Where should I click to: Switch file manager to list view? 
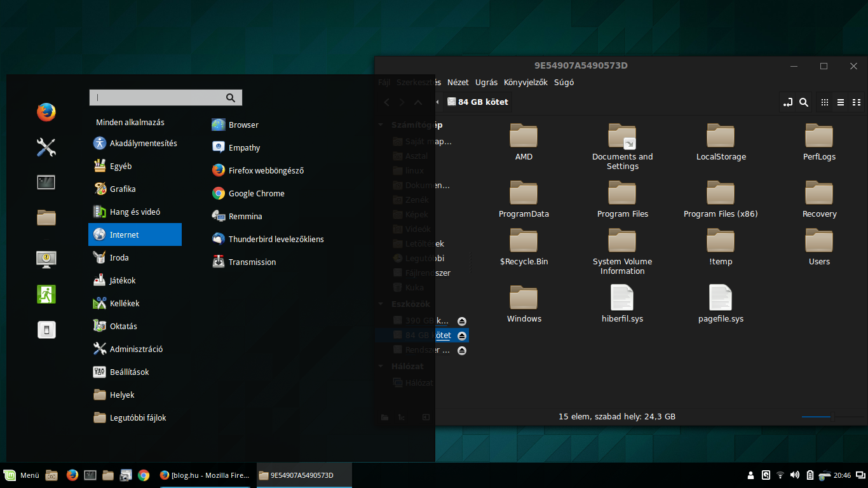click(x=841, y=102)
